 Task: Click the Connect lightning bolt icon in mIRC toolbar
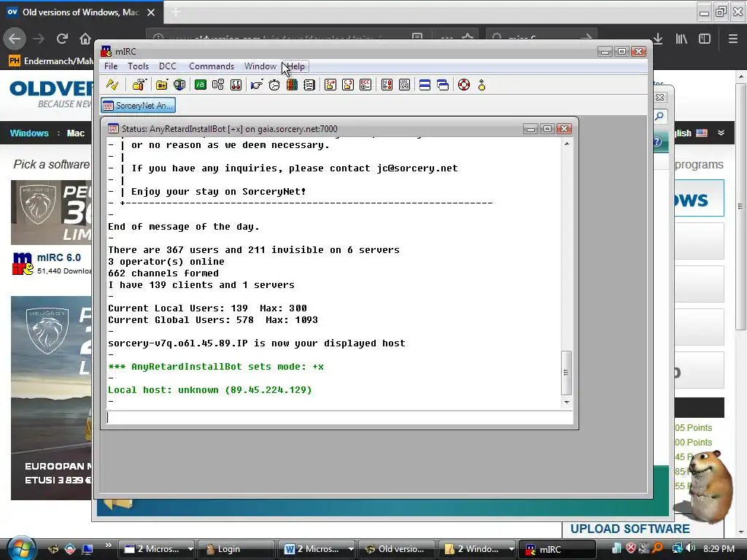(x=112, y=85)
